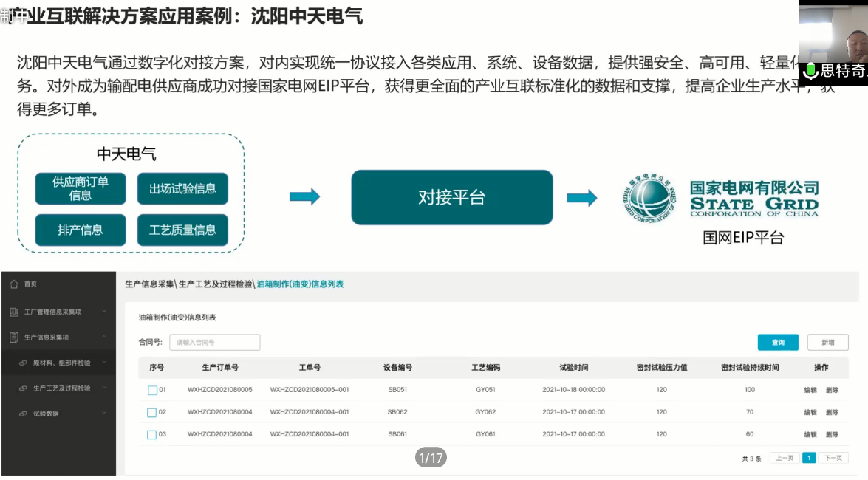The height and width of the screenshot is (480, 868).
Task: Click the 工厂管理信息采集项 sidebar icon
Action: 14,312
